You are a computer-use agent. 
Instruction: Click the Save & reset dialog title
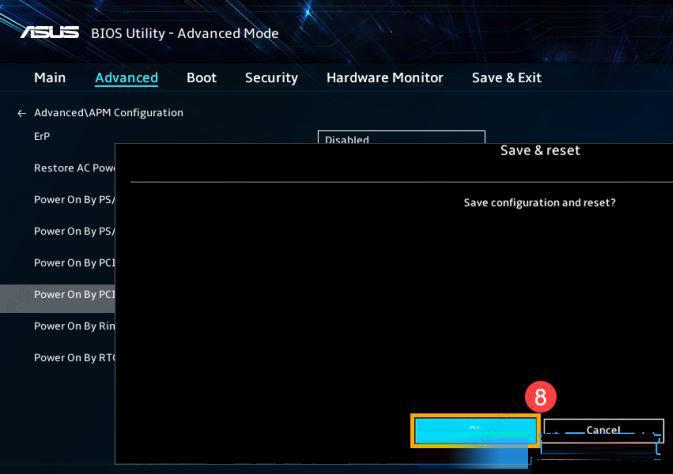coord(539,151)
